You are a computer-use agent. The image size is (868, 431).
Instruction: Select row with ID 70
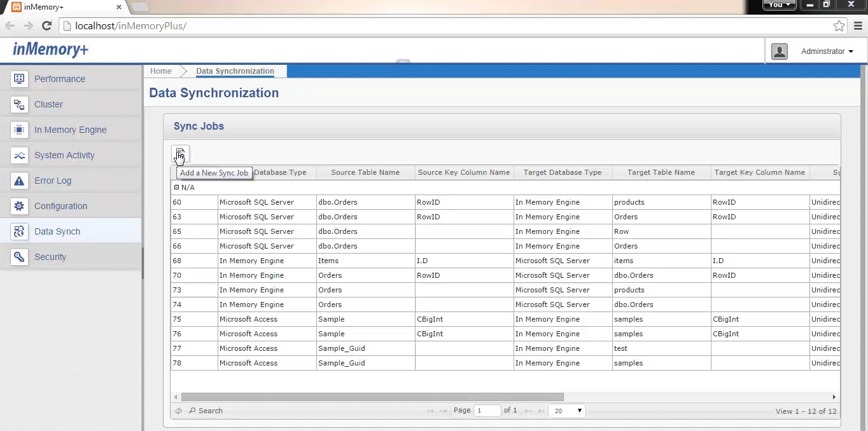point(505,275)
